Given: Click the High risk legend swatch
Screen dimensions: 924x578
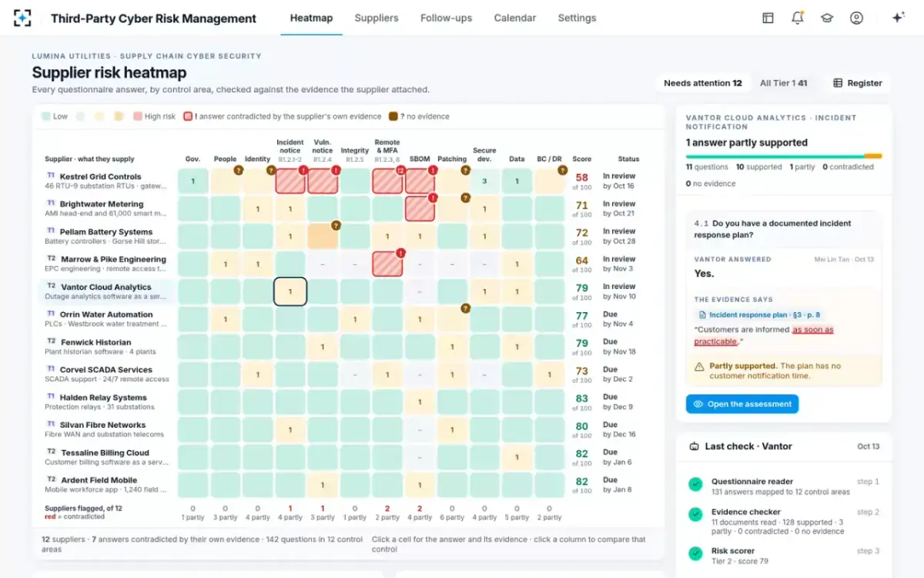Looking at the screenshot, I should [x=138, y=116].
